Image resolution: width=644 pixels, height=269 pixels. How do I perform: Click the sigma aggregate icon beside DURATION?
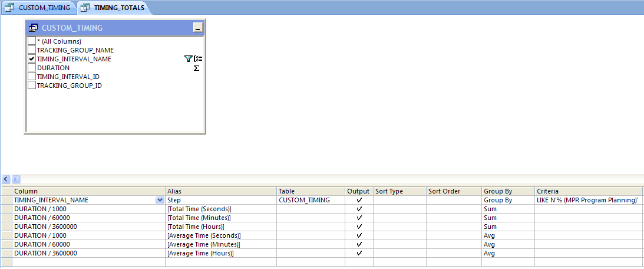[196, 68]
